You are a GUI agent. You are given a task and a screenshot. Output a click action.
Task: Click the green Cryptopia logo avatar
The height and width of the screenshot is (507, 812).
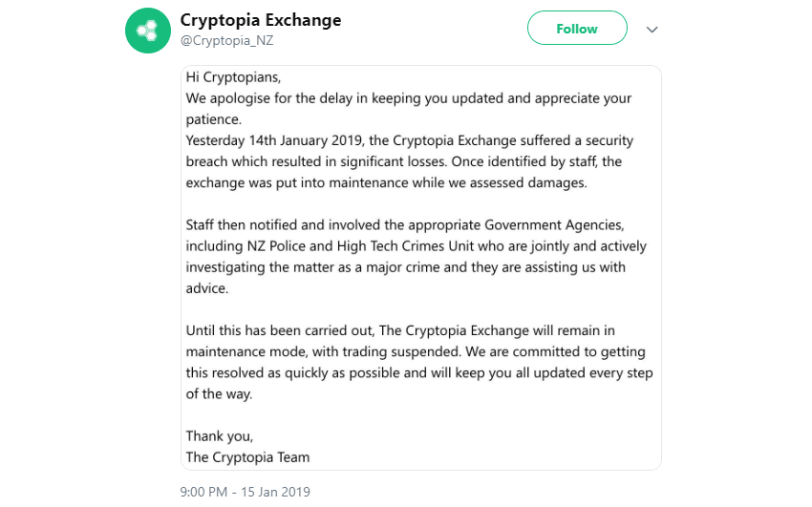[x=148, y=31]
